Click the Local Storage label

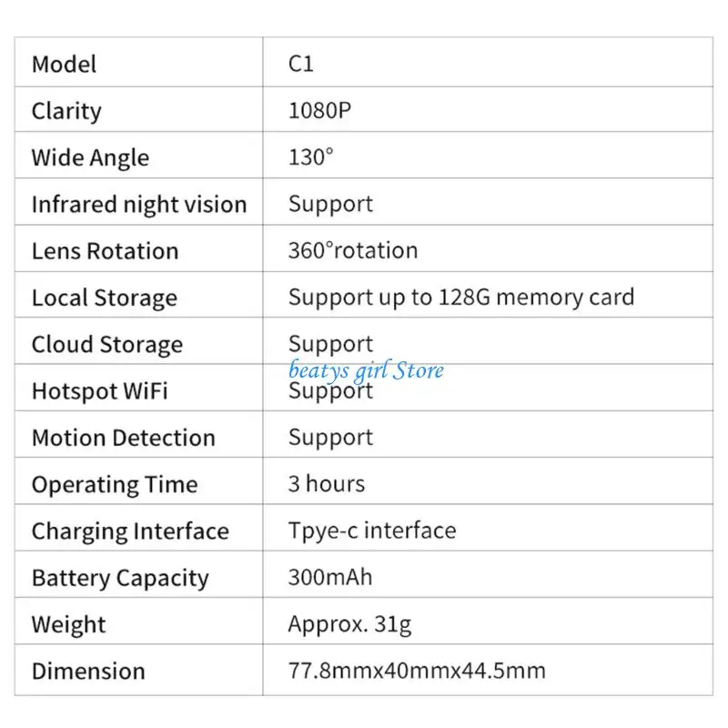pyautogui.click(x=105, y=298)
